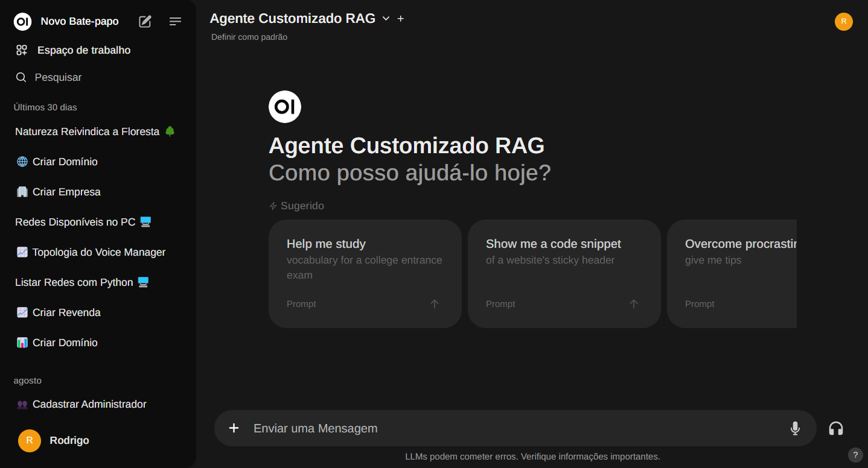Select the Help me study suggested prompt
This screenshot has height=468, width=868.
tap(365, 273)
